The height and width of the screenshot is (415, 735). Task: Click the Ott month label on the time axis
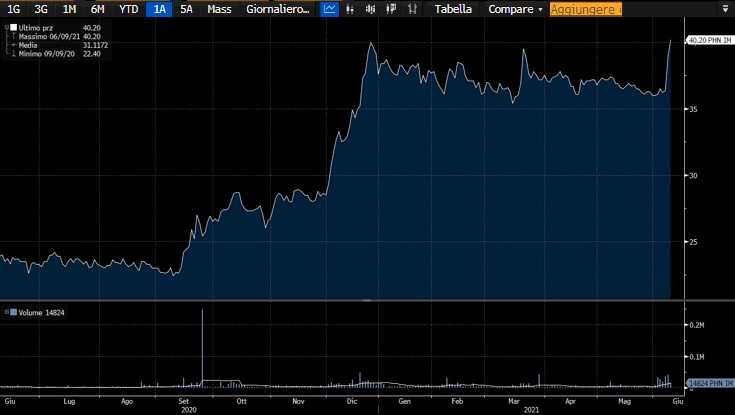[241, 401]
